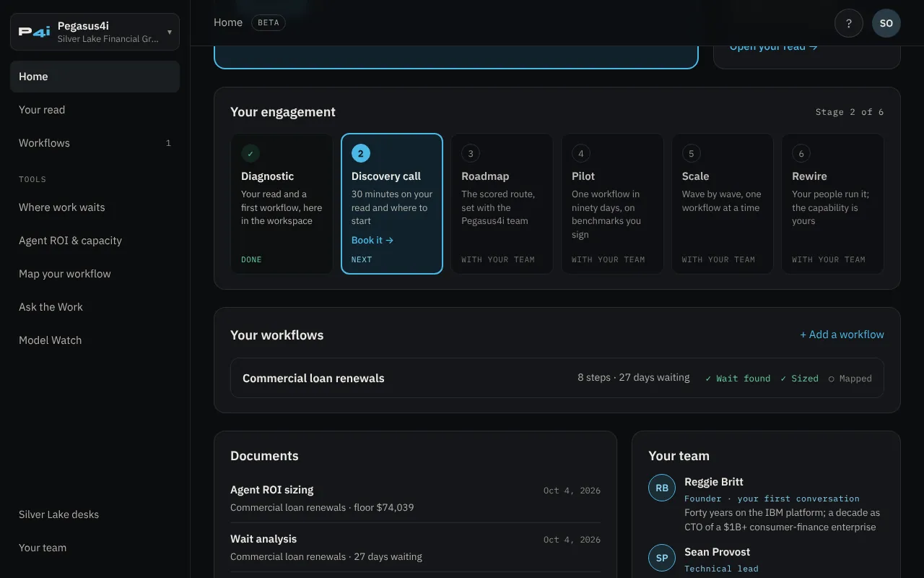
Task: Select the Pilot stage card
Action: point(612,204)
